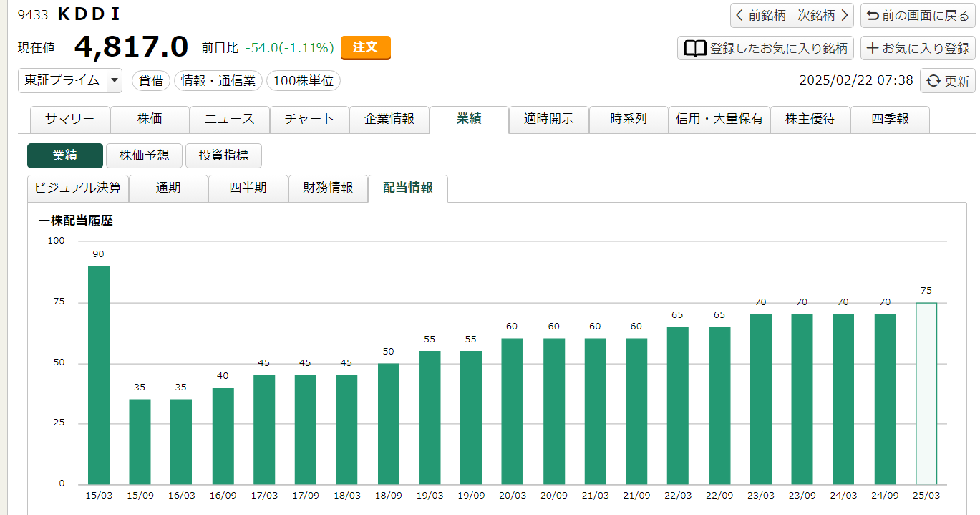The width and height of the screenshot is (980, 515).
Task: Open the 四半期 tab
Action: (x=248, y=188)
